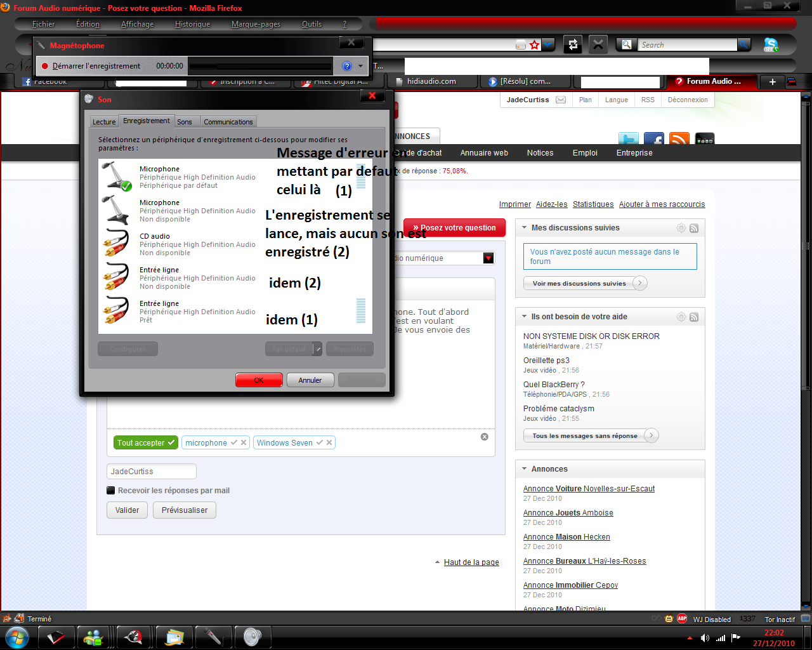Open the site's Facebook icon

point(654,139)
